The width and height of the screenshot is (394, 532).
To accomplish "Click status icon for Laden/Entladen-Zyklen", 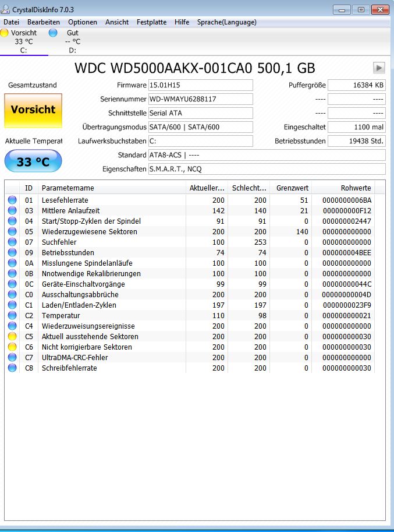I will click(12, 305).
